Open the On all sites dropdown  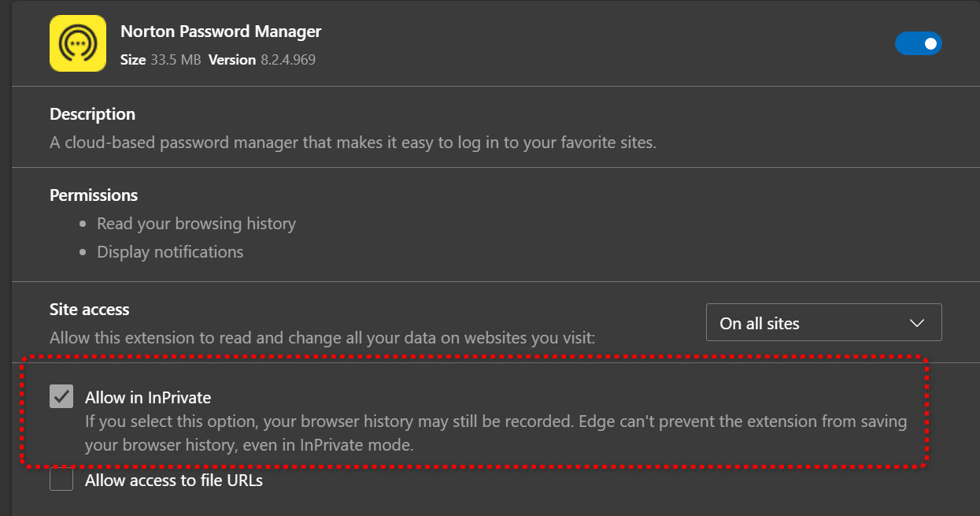coord(823,323)
